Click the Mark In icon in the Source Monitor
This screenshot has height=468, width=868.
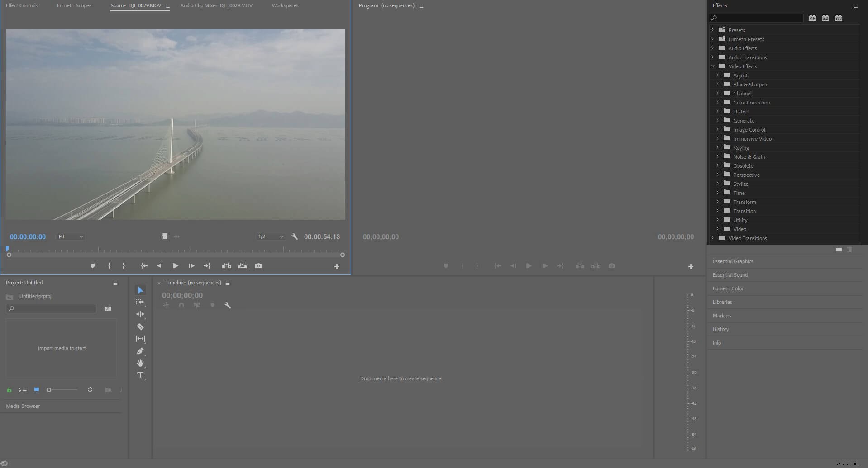click(x=109, y=266)
